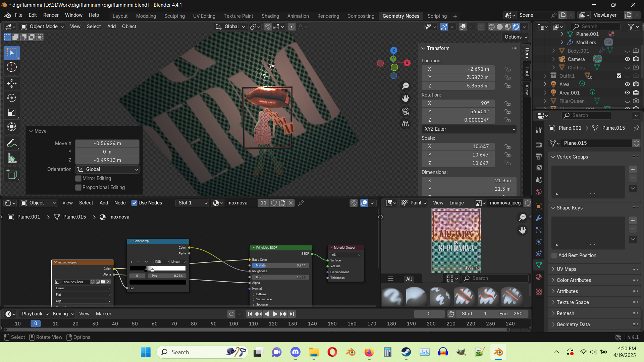Open the XYZ Euler rotation mode dropdown

(469, 129)
